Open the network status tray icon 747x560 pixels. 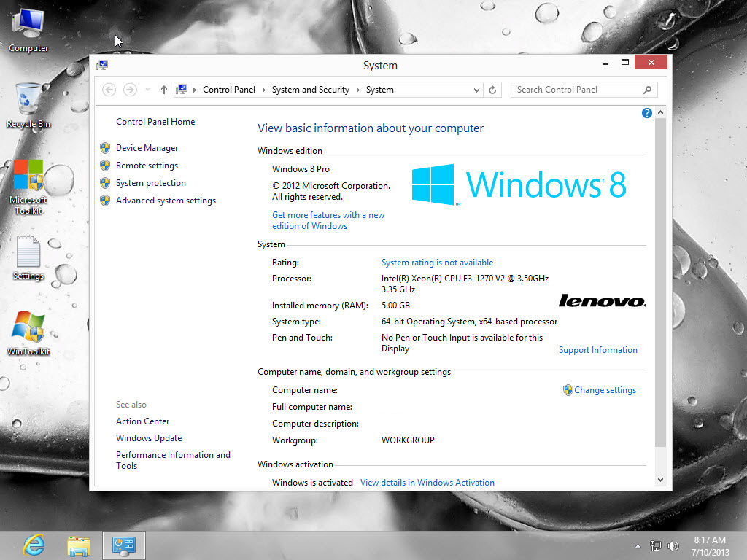point(656,546)
